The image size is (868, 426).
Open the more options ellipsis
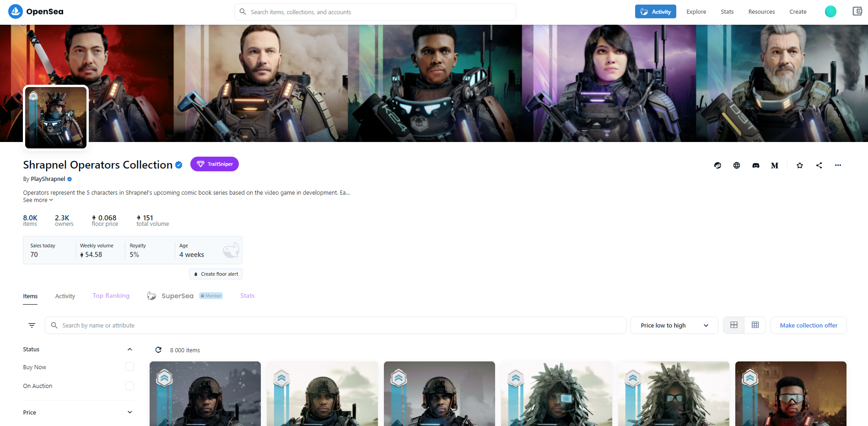pos(838,165)
